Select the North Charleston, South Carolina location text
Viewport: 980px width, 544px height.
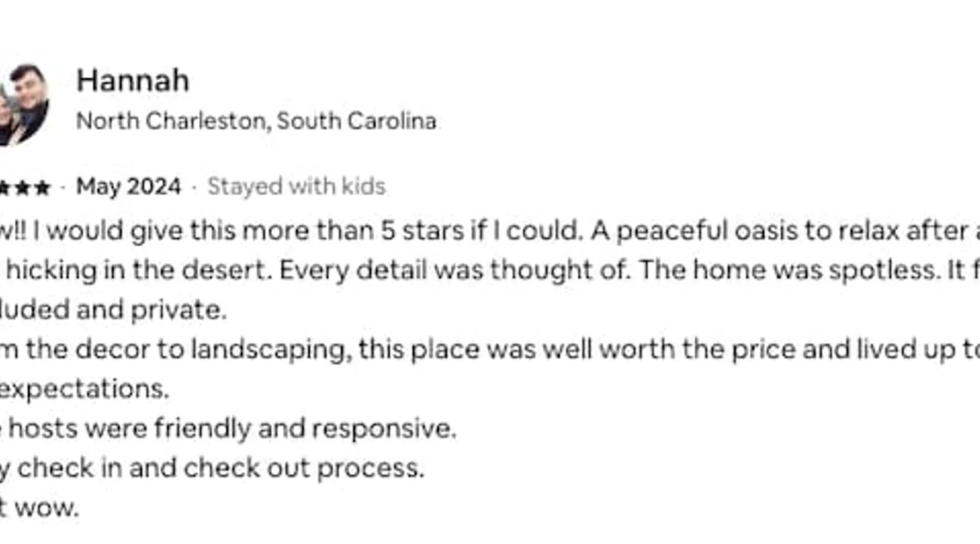[x=256, y=121]
